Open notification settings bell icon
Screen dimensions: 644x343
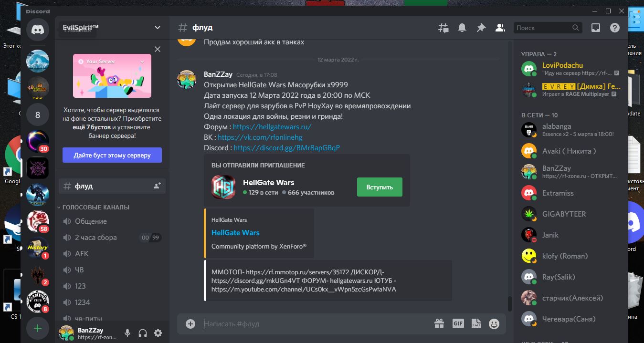pos(462,28)
